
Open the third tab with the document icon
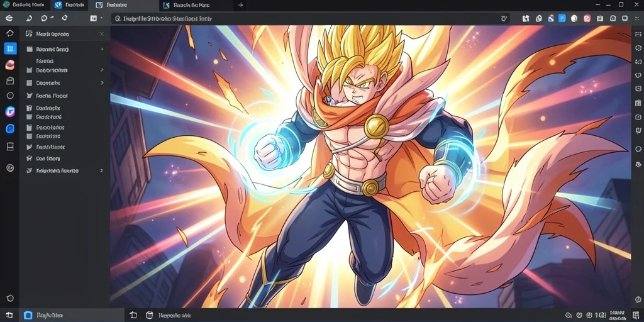(123, 5)
